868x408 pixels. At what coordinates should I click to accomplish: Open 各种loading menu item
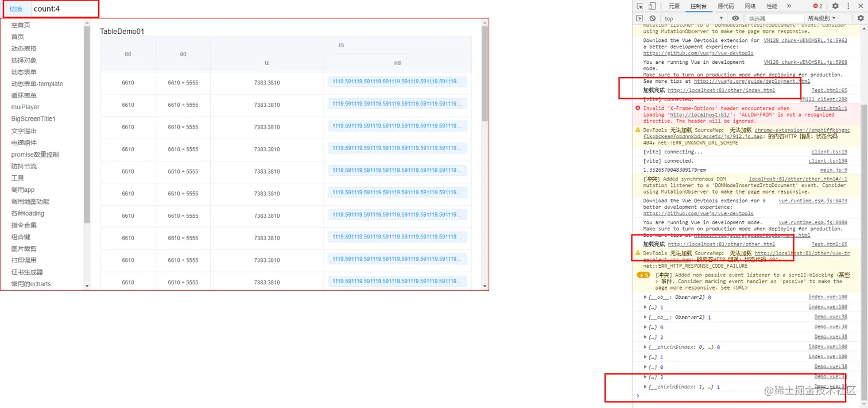[28, 213]
